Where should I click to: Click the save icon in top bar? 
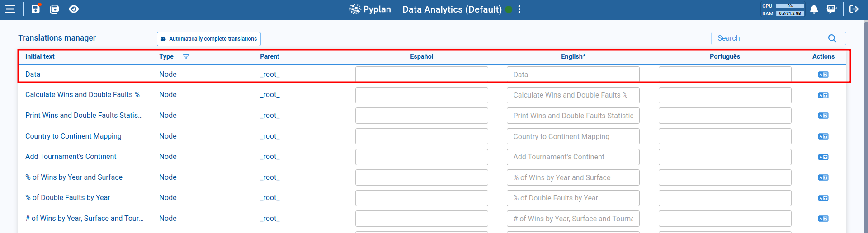point(36,9)
